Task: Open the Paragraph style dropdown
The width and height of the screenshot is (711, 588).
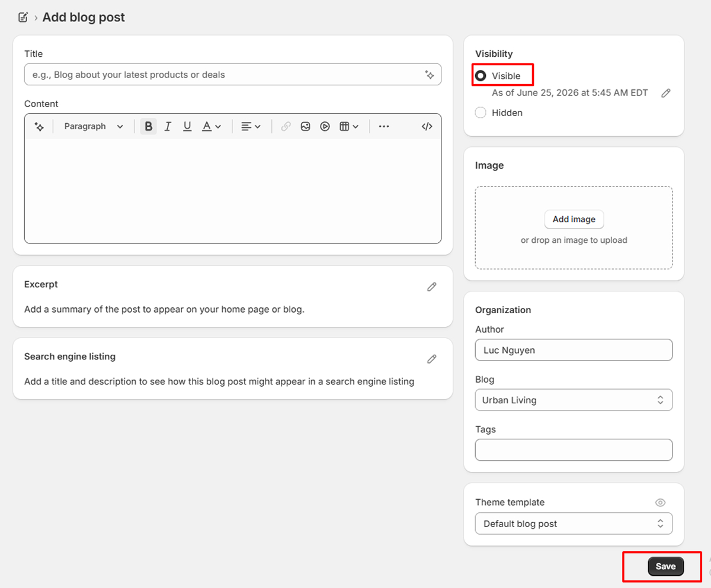Action: (x=94, y=126)
